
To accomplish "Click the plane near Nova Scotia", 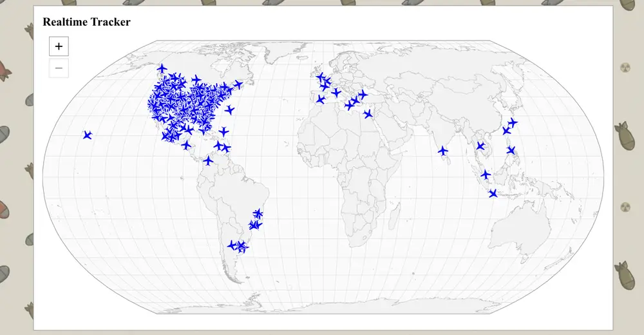I will pos(238,84).
